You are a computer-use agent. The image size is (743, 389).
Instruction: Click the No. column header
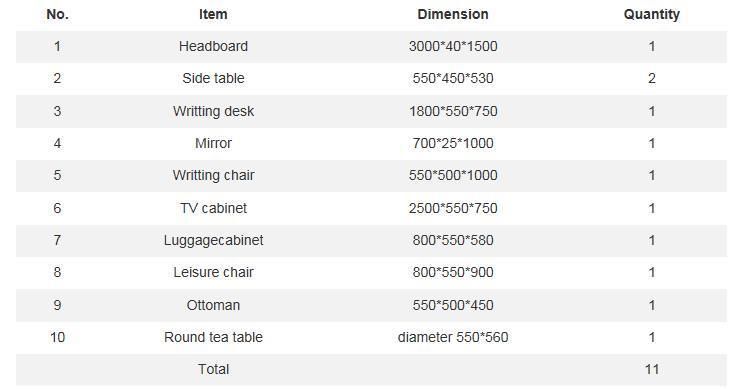coord(57,14)
